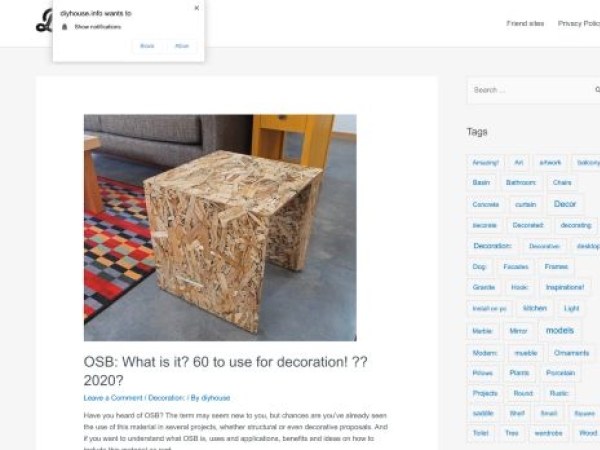The height and width of the screenshot is (450, 600).
Task: Allow notifications from diyhouse.info
Action: [181, 46]
